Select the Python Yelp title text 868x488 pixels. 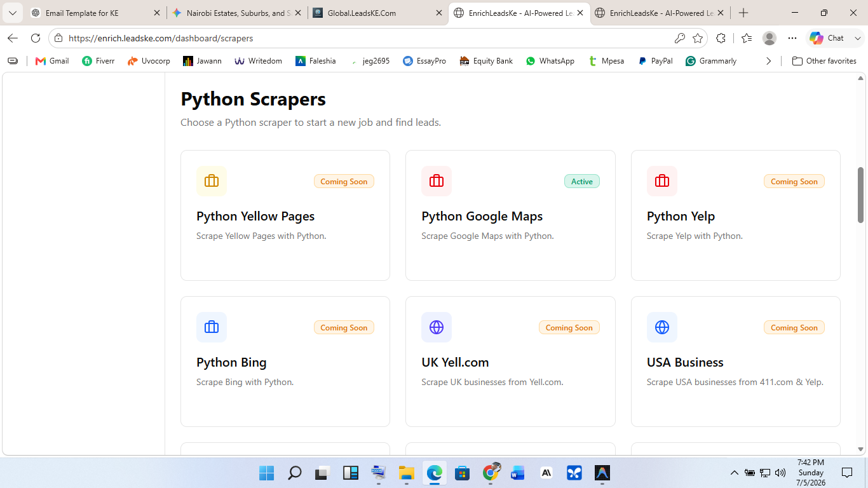(x=681, y=216)
